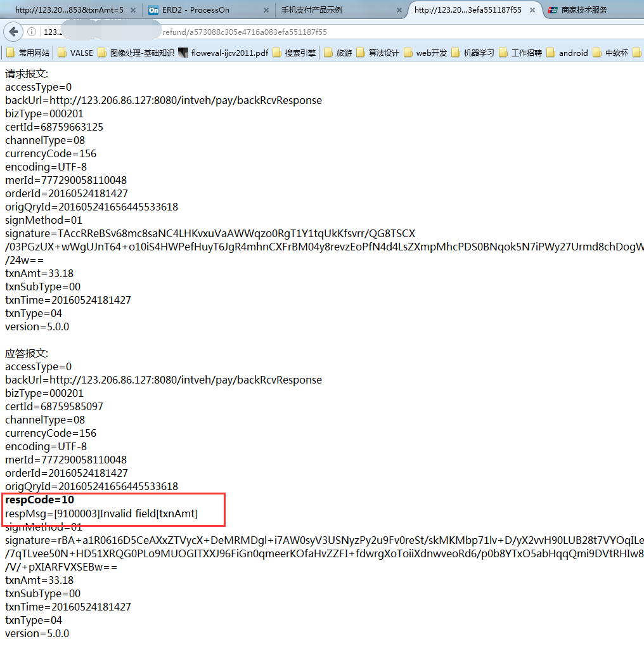644x646 pixels.
Task: Close the active 3efa551187f55 tab
Action: [x=532, y=10]
